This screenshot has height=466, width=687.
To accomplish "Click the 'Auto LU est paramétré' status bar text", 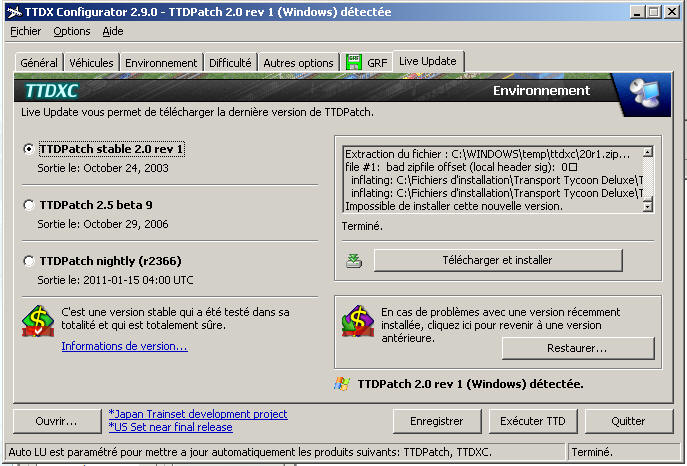I will tap(250, 452).
